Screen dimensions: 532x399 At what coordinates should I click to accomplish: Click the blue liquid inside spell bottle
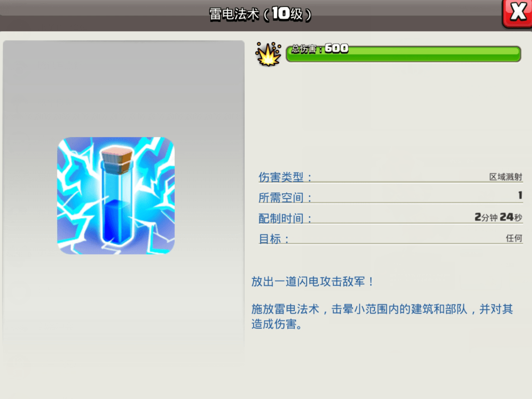[115, 219]
